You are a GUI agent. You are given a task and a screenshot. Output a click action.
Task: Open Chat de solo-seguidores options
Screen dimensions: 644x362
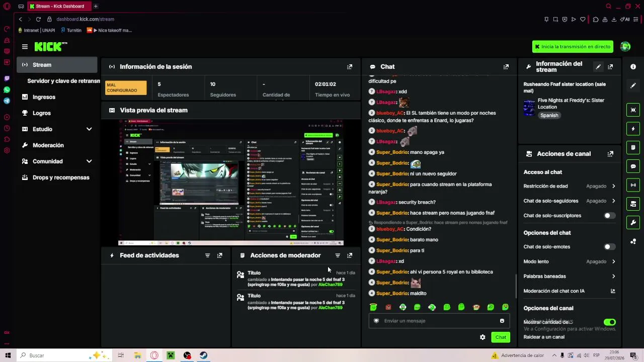569,201
